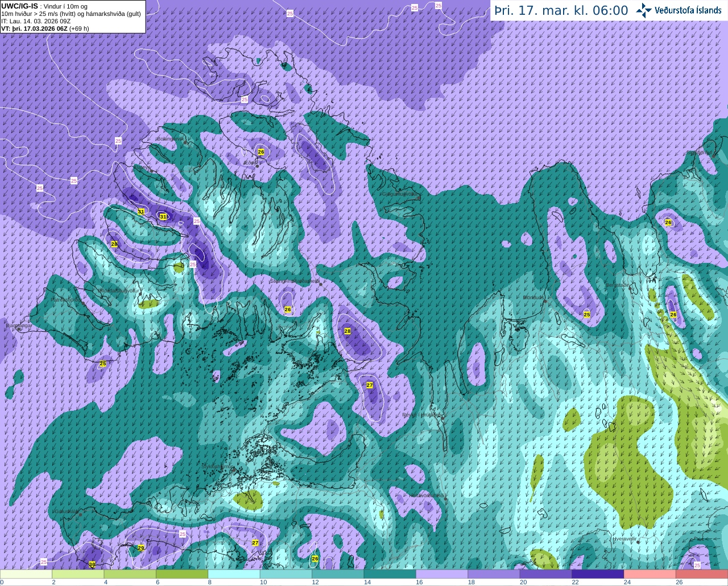Click the yellow 30 max gust marker
The height and width of the screenshot is (586, 728).
(92, 564)
